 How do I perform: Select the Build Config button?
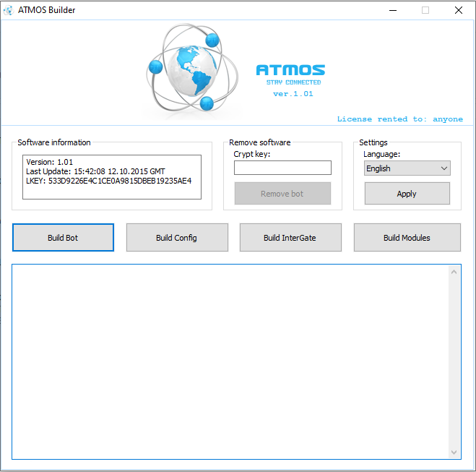(177, 238)
